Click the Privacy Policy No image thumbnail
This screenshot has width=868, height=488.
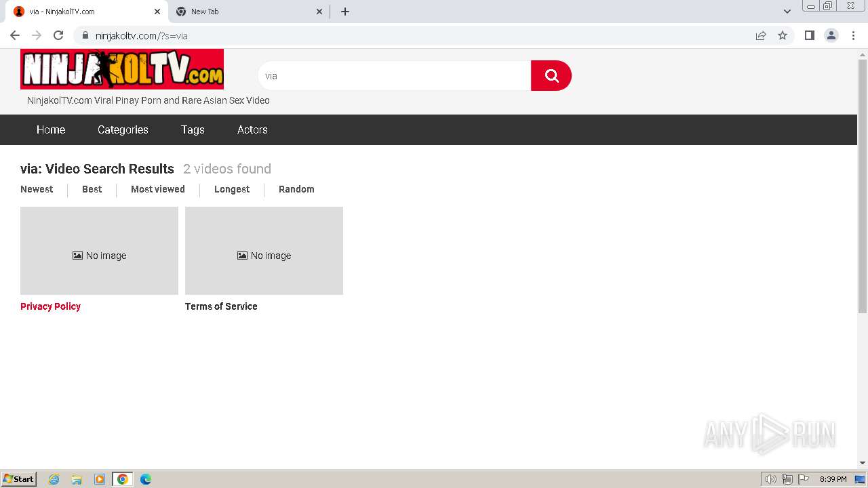click(99, 251)
